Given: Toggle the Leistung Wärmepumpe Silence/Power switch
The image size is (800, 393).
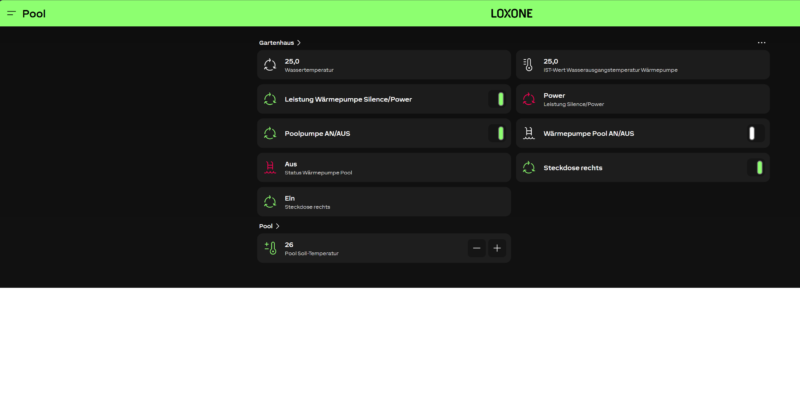Looking at the screenshot, I should [497, 99].
